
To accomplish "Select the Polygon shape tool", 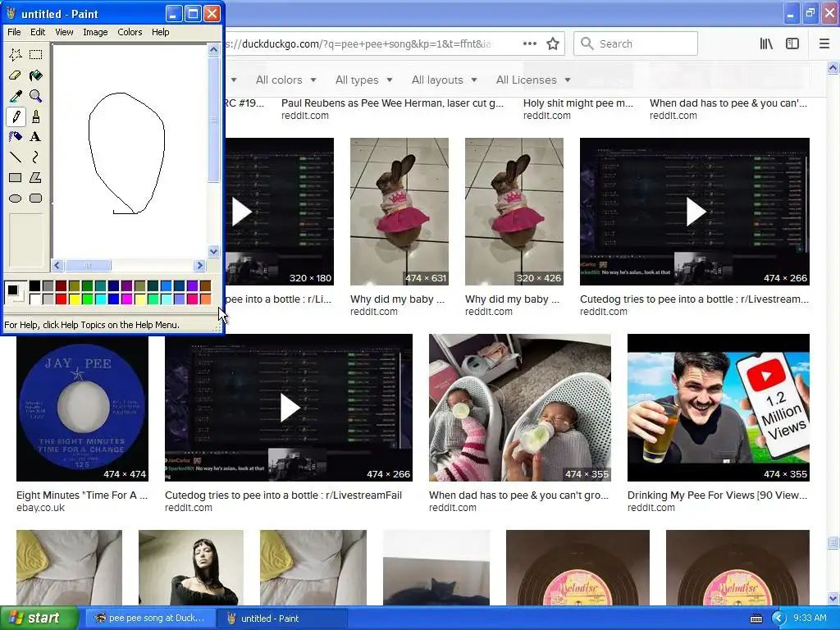I will tap(36, 177).
